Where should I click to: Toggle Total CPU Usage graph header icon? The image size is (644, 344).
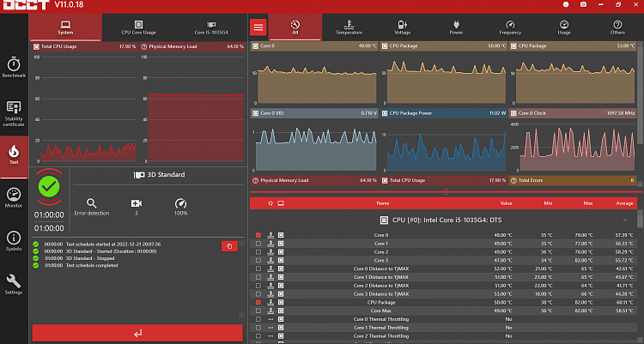[36, 47]
